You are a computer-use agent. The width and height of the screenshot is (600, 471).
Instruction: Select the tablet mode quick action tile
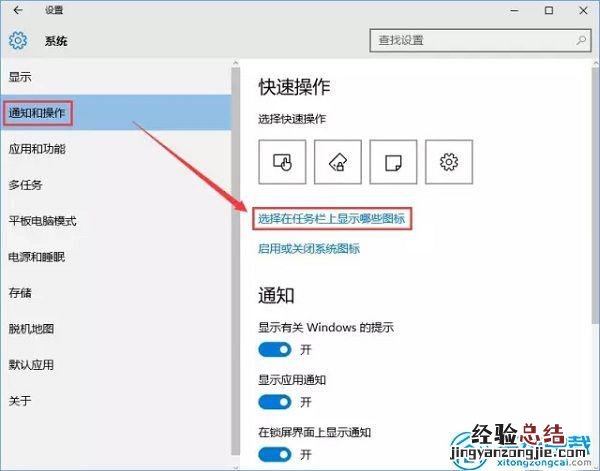(282, 162)
